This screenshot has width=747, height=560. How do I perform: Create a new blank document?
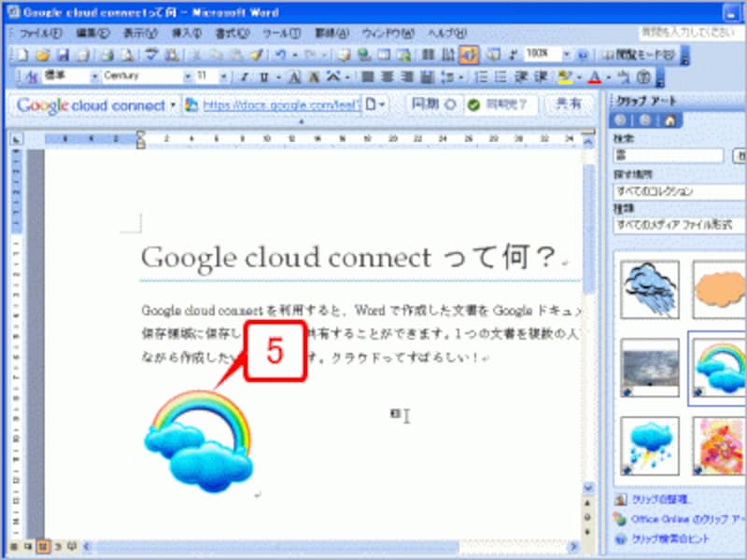[x=21, y=55]
